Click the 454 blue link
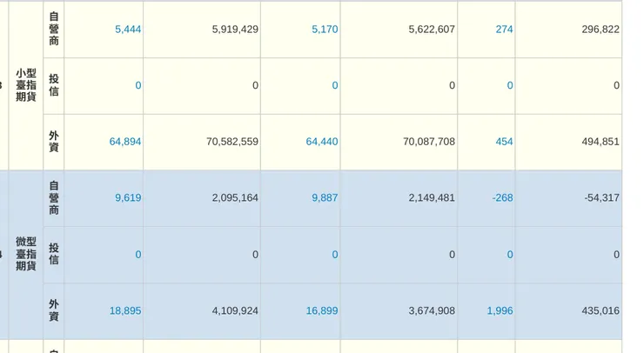644x353 pixels. click(x=504, y=142)
